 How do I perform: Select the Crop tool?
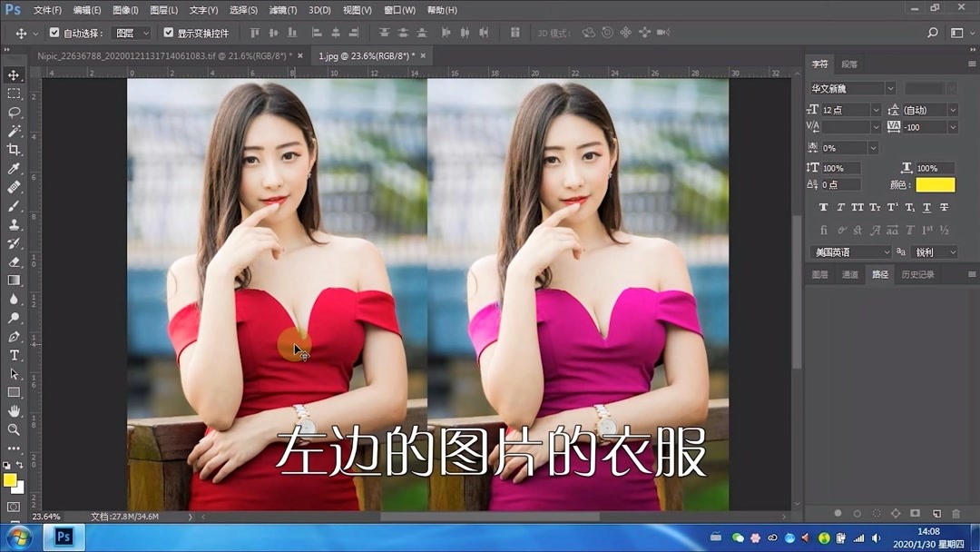(x=14, y=149)
